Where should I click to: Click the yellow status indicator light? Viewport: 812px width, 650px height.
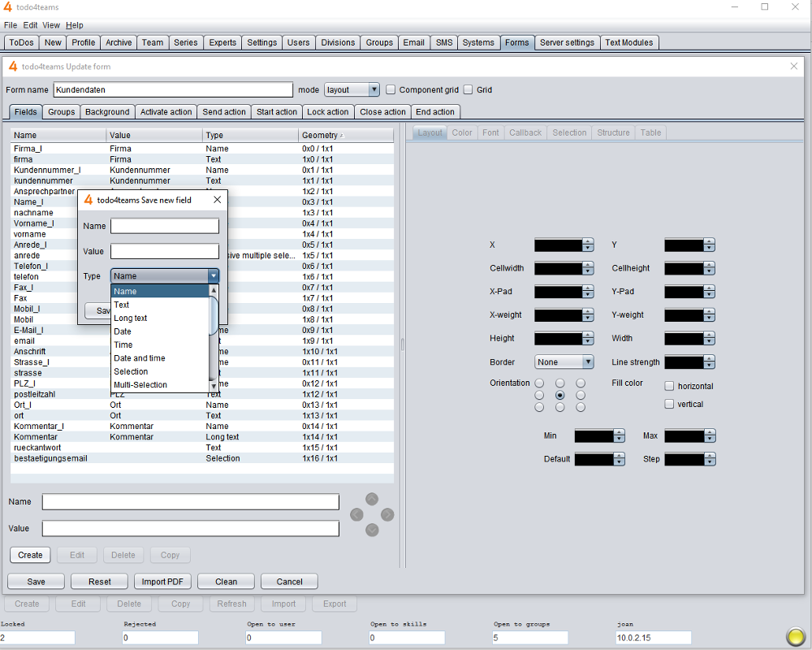click(796, 636)
